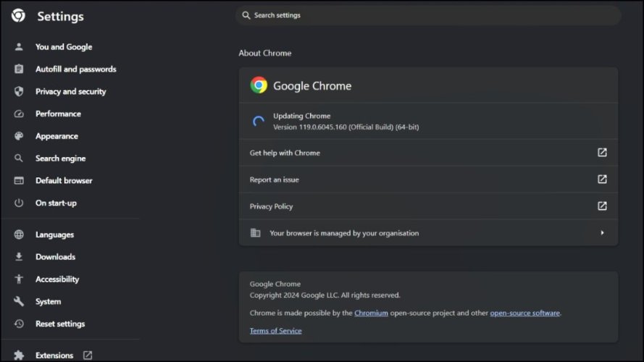Open the open-source software link

(524, 313)
